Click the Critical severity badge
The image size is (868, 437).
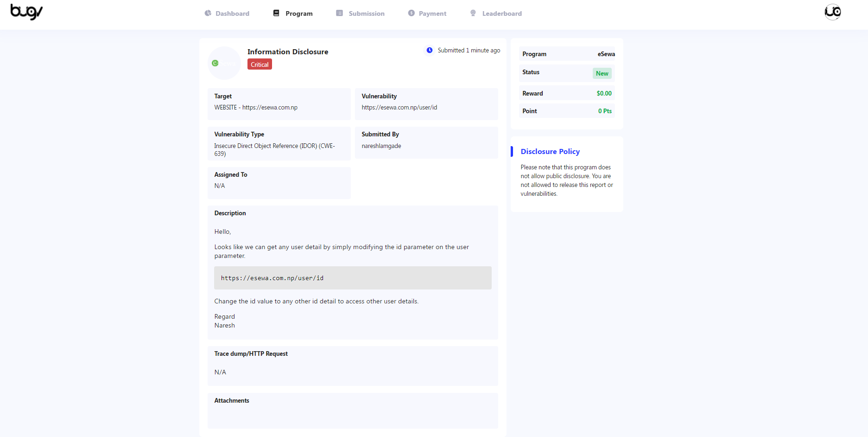(x=260, y=64)
